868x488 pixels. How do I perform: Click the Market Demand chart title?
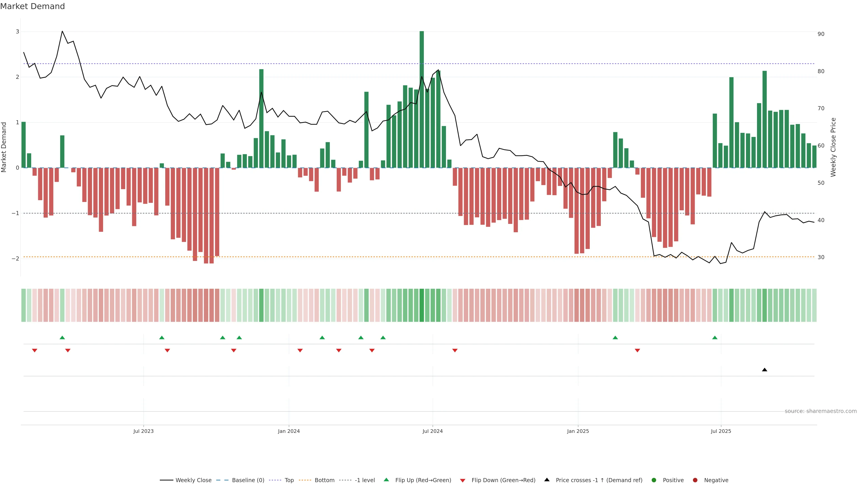[32, 6]
